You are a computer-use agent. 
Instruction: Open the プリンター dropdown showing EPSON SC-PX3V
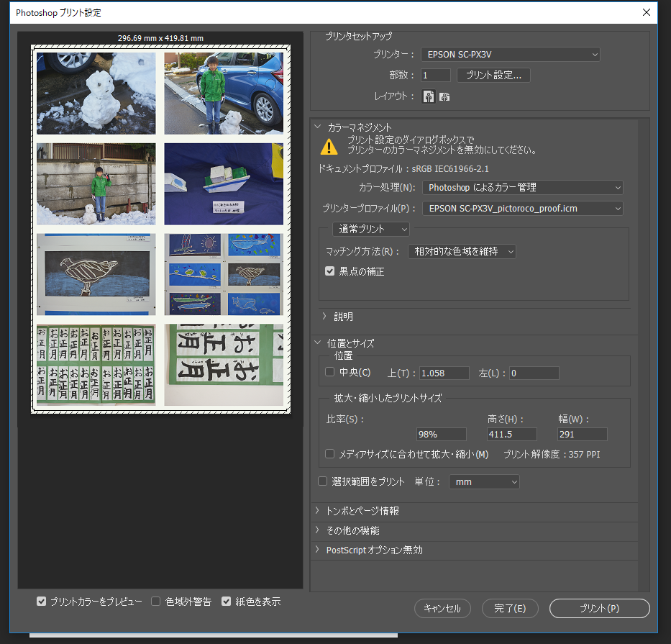(511, 55)
